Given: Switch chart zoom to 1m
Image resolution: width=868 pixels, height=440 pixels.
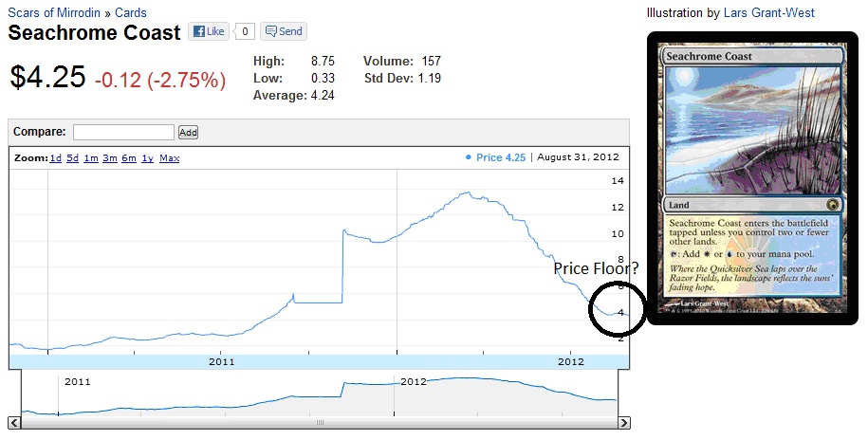Looking at the screenshot, I should point(91,158).
